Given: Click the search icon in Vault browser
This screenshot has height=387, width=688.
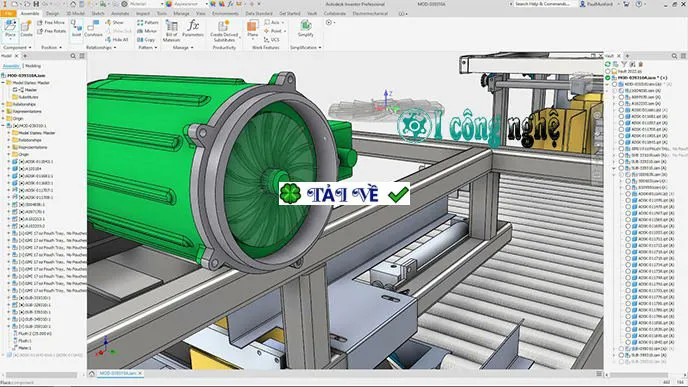Looking at the screenshot, I should (674, 56).
